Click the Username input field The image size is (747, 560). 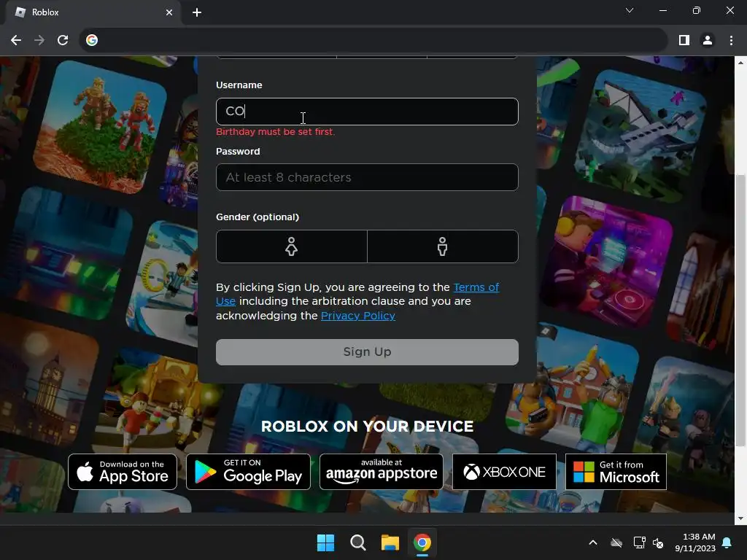tap(367, 112)
